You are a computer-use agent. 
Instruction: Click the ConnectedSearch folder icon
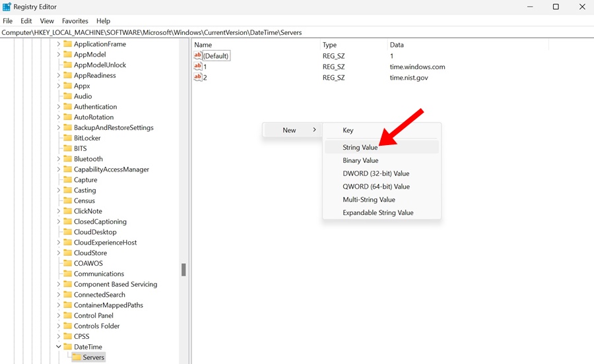68,294
